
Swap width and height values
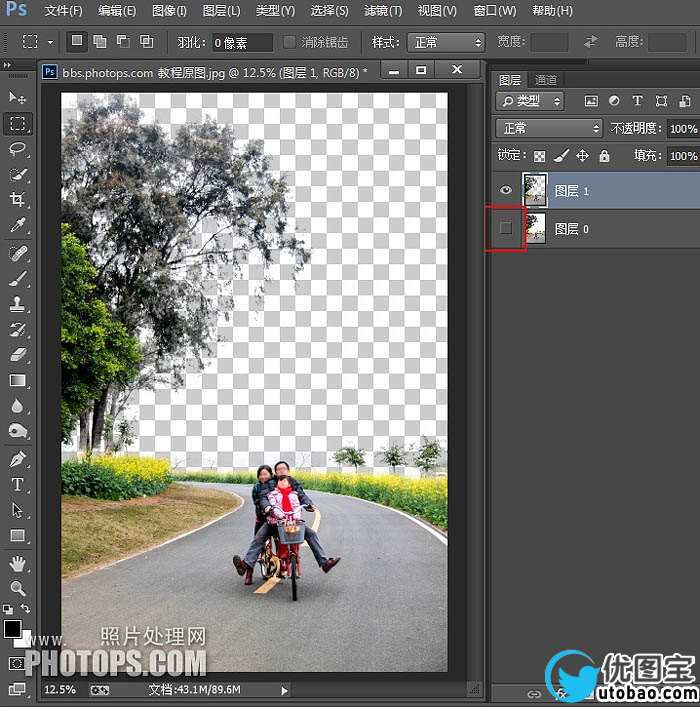click(x=590, y=42)
